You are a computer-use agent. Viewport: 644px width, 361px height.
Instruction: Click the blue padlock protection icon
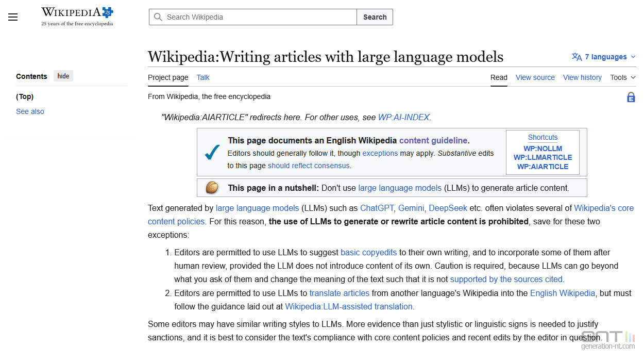(631, 97)
